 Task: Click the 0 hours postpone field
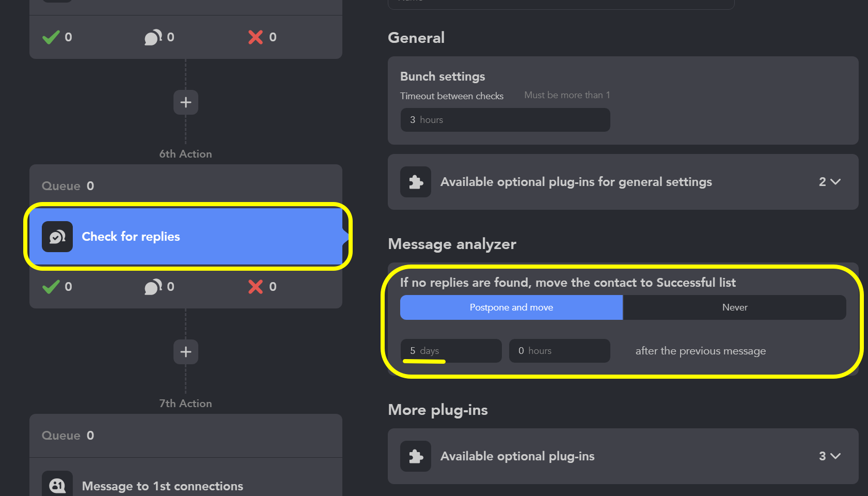click(560, 351)
